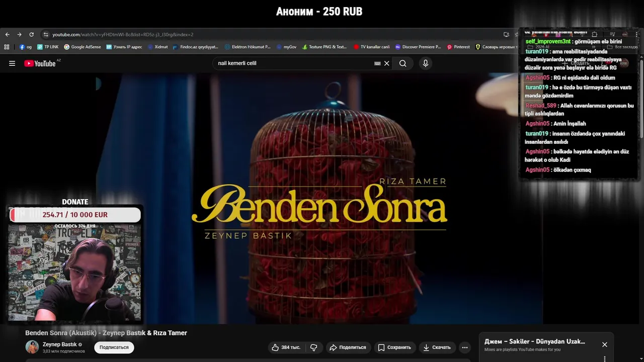
Task: Open the Джем – Sakiler playlist title
Action: (535, 341)
